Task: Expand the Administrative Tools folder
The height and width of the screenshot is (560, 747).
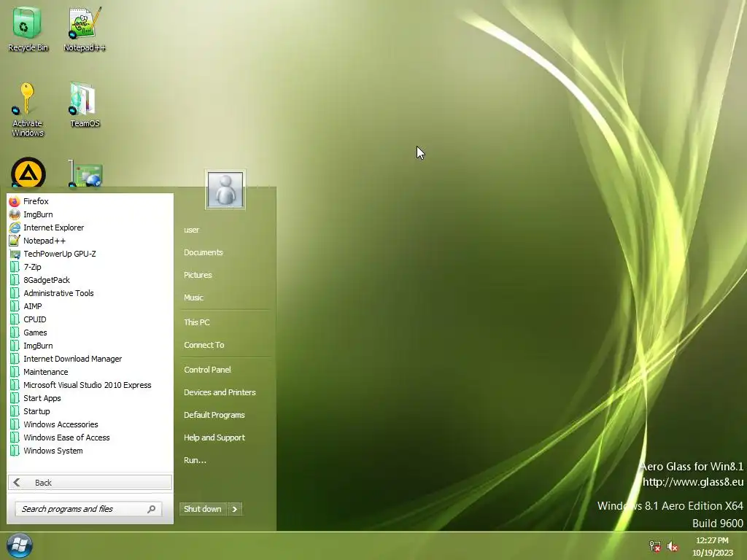Action: pos(90,293)
